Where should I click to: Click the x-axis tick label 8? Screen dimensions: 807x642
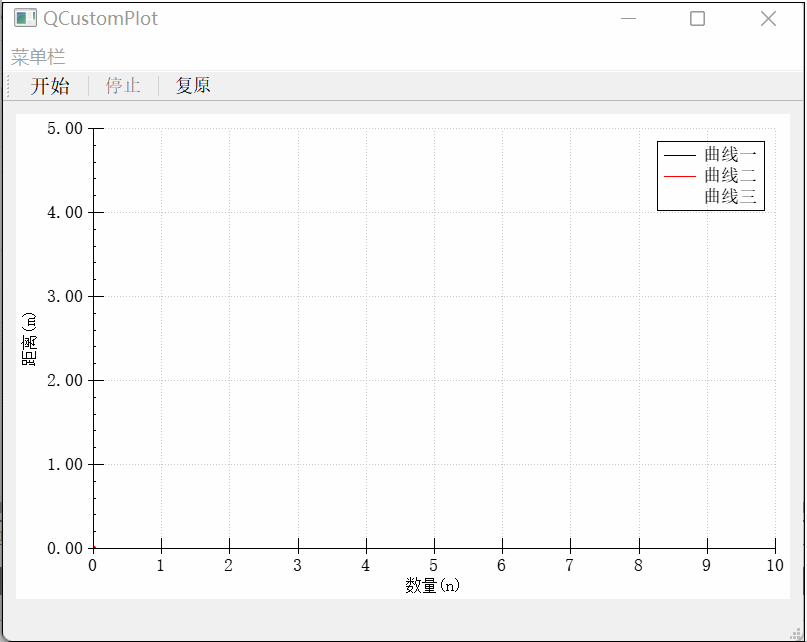638,566
